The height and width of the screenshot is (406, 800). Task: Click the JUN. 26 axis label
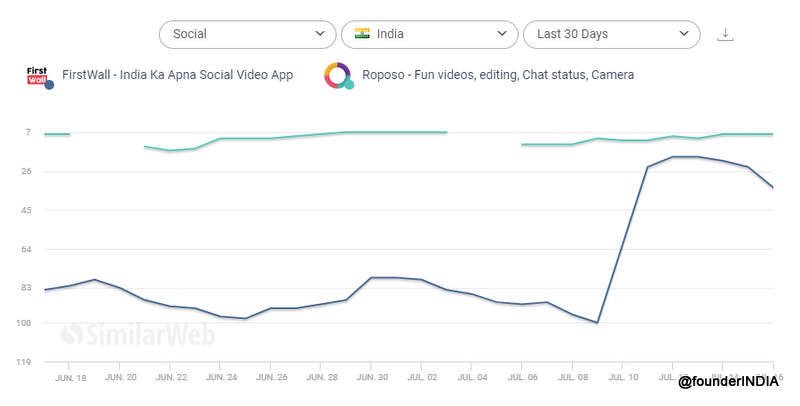tap(272, 377)
